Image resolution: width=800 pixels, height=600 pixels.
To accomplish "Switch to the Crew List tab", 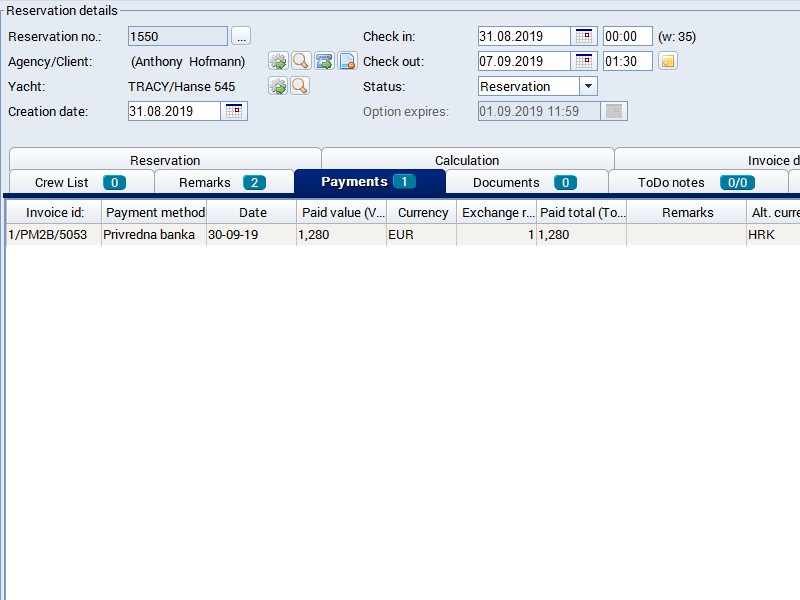I will click(80, 182).
